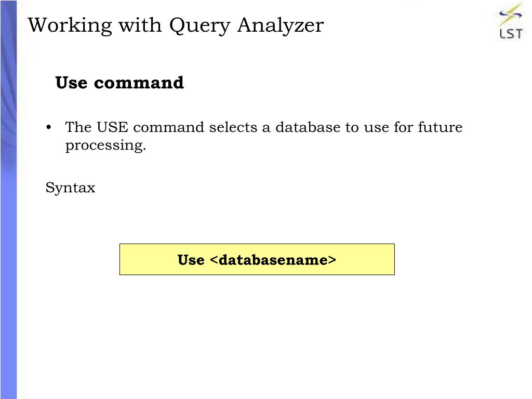Click the yellow syntax box

click(257, 259)
